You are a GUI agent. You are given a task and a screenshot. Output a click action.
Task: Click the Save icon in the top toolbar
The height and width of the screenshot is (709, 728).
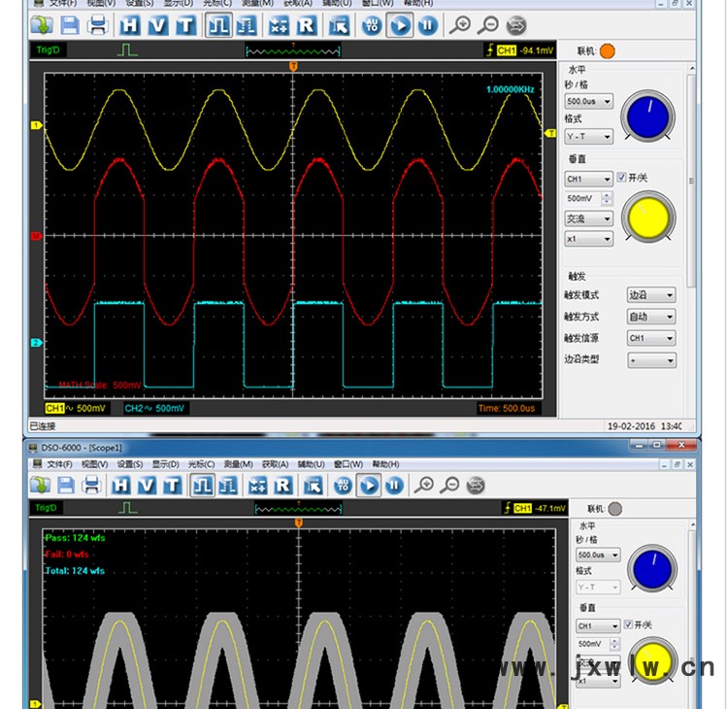(x=70, y=25)
